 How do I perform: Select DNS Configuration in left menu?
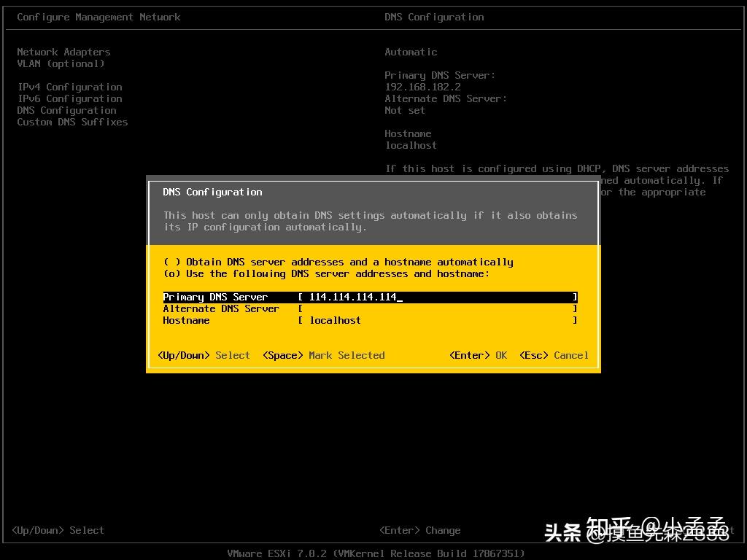tap(66, 110)
